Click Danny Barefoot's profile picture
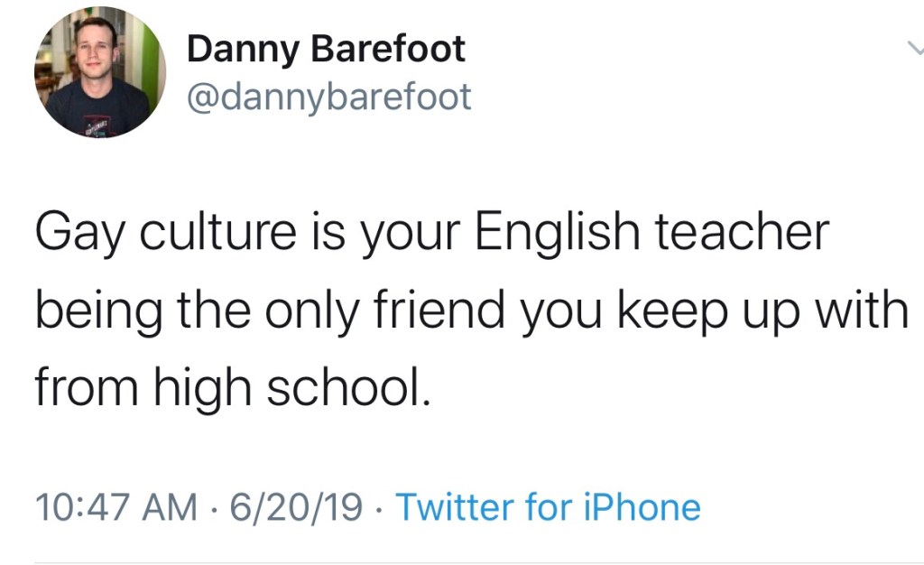 click(x=99, y=73)
